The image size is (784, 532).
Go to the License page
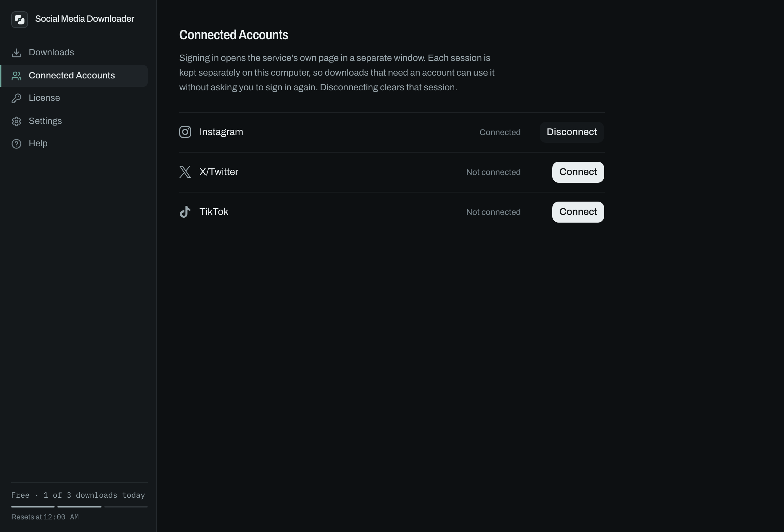(x=75, y=98)
